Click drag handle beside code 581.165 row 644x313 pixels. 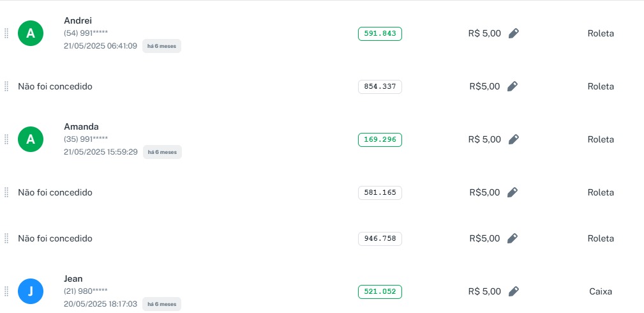[x=6, y=192]
